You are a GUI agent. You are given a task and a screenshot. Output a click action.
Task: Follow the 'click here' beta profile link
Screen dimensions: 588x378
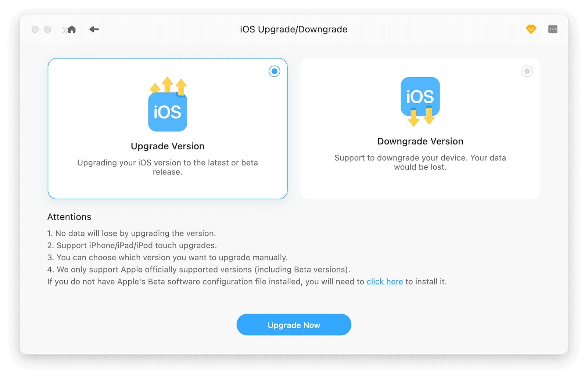(x=385, y=282)
